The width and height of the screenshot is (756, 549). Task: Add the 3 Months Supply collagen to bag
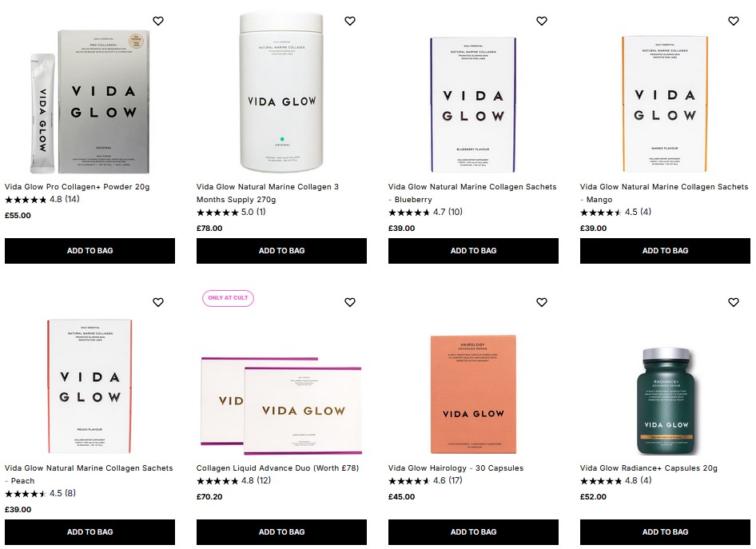281,250
